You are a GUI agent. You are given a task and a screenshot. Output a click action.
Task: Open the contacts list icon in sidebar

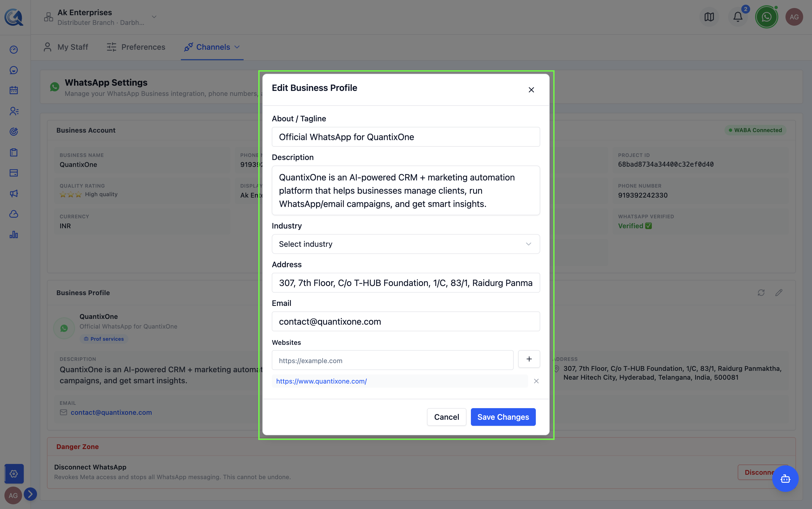[14, 111]
